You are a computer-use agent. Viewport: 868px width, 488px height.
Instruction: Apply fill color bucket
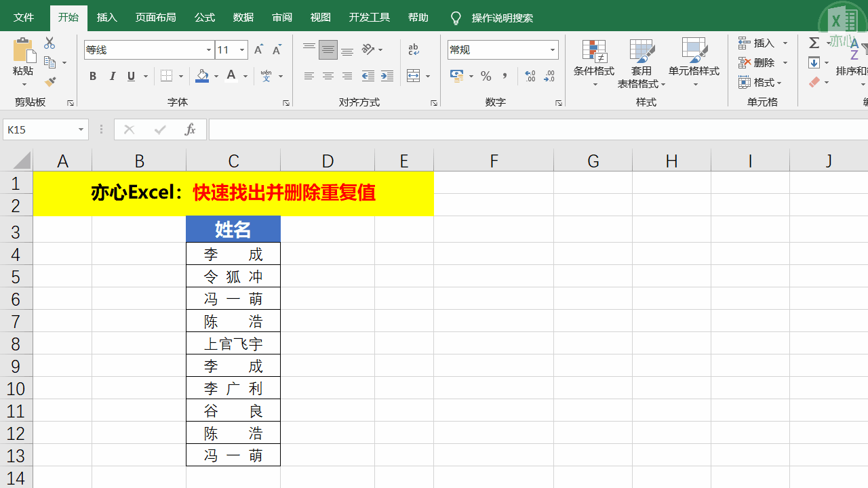tap(202, 76)
